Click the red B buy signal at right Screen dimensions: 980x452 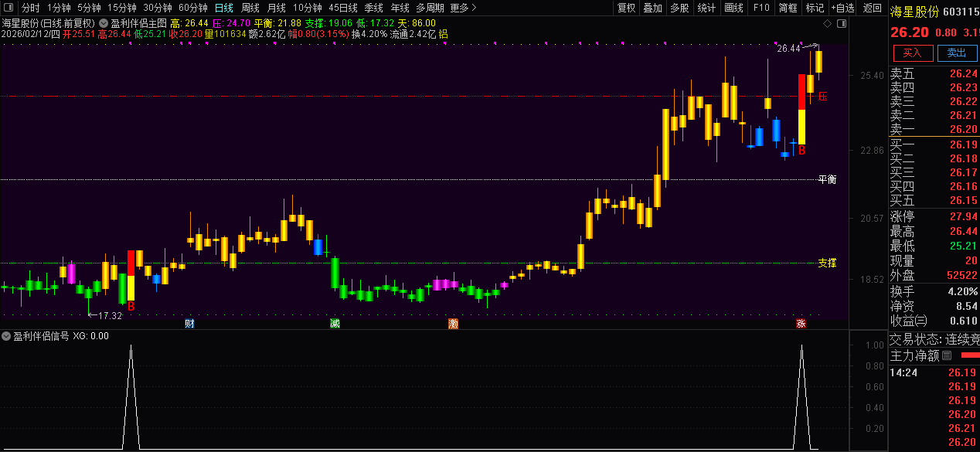(802, 150)
